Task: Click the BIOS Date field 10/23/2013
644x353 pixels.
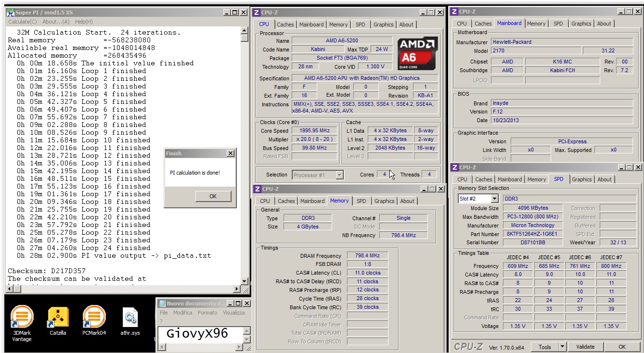Action: (562, 120)
